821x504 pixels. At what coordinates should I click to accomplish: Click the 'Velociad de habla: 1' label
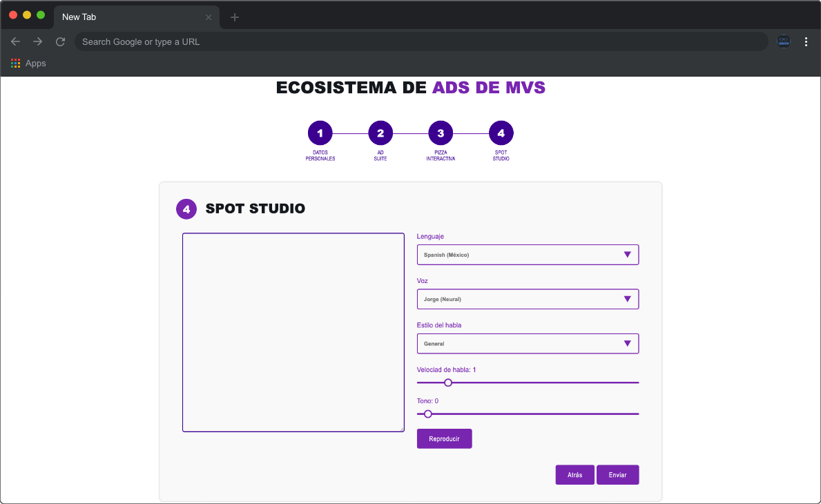(447, 369)
